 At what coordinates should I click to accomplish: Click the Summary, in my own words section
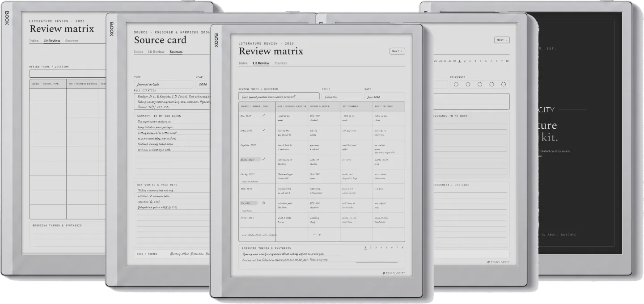[172, 144]
